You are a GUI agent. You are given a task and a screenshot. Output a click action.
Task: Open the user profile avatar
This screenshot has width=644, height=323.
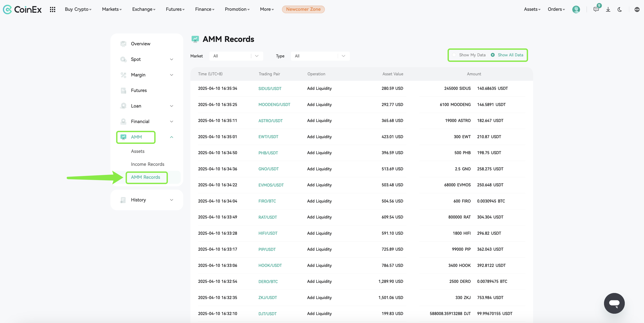tap(576, 9)
